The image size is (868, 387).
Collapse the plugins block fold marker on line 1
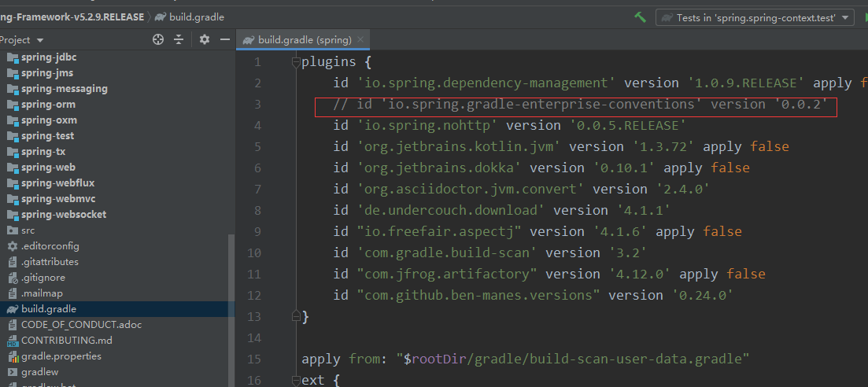(296, 61)
